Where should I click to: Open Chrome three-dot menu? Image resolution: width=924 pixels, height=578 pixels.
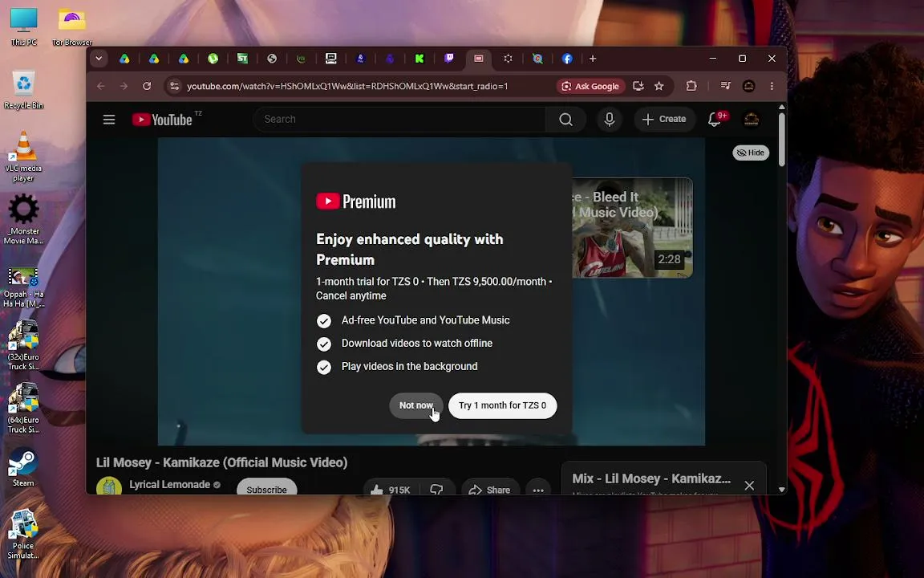pos(772,86)
